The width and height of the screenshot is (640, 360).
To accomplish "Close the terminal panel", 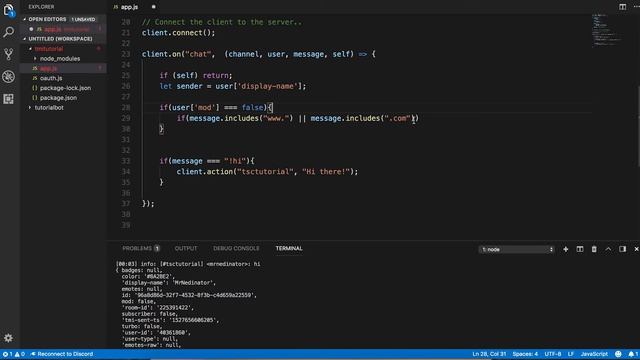I will pos(636,249).
